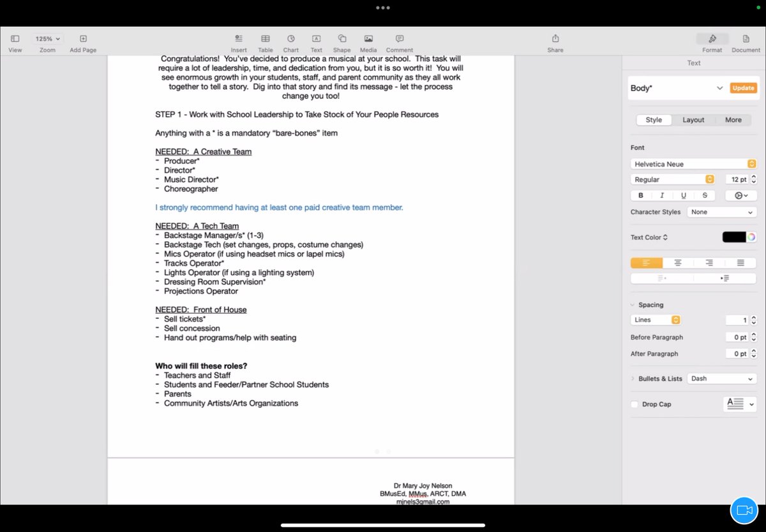This screenshot has height=532, width=766.
Task: Switch to the Style tab
Action: tap(654, 120)
